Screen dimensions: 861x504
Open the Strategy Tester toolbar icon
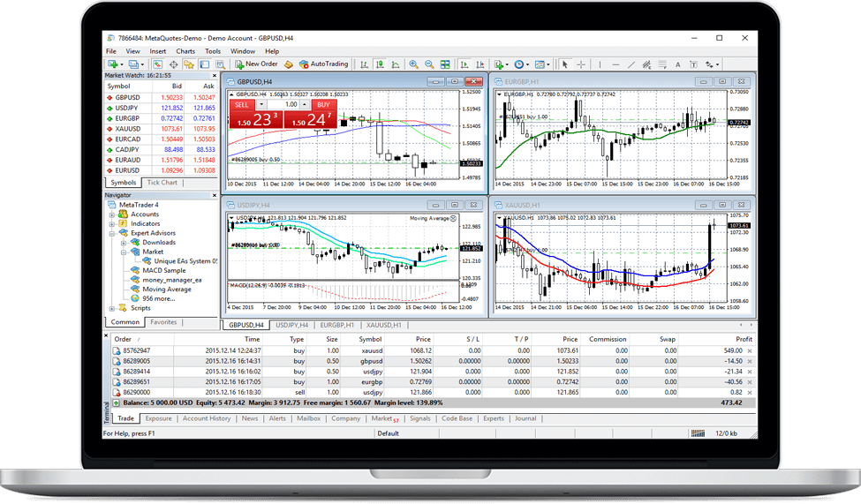[220, 64]
